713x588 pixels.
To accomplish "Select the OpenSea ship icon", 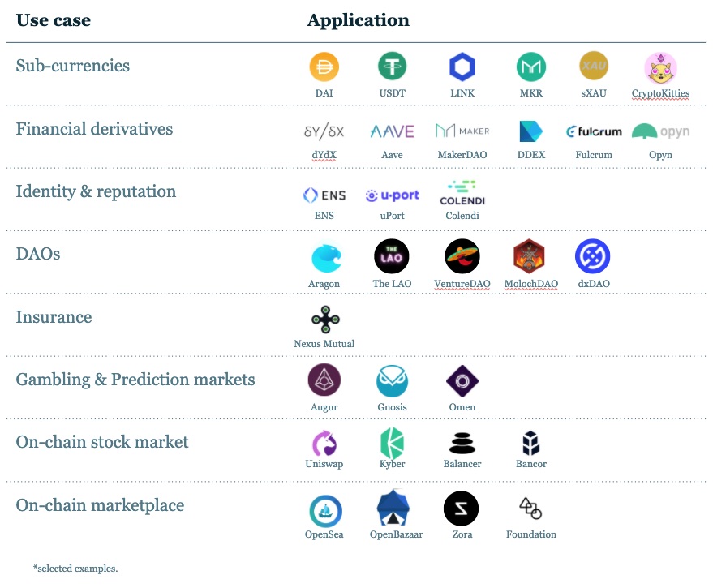I will point(325,511).
